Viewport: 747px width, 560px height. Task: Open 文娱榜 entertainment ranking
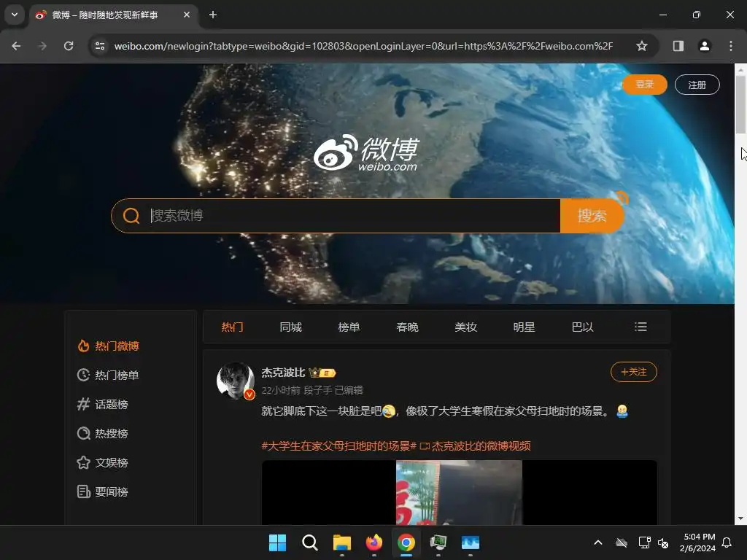point(103,462)
